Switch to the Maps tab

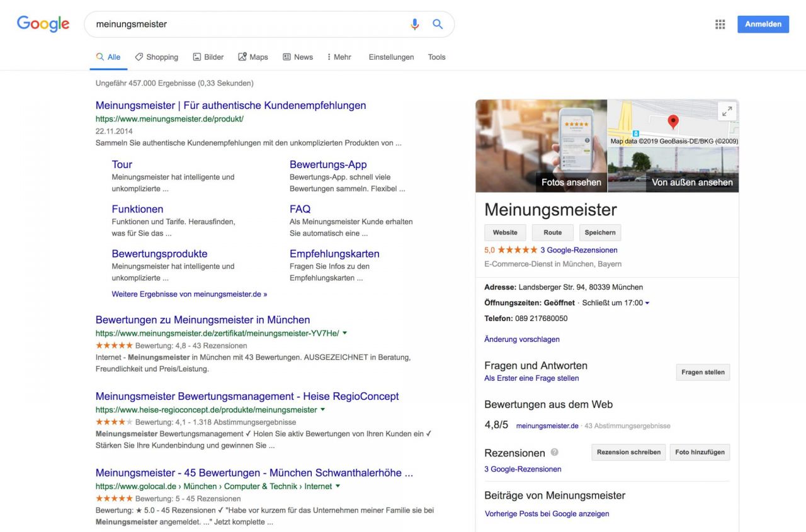pyautogui.click(x=253, y=57)
